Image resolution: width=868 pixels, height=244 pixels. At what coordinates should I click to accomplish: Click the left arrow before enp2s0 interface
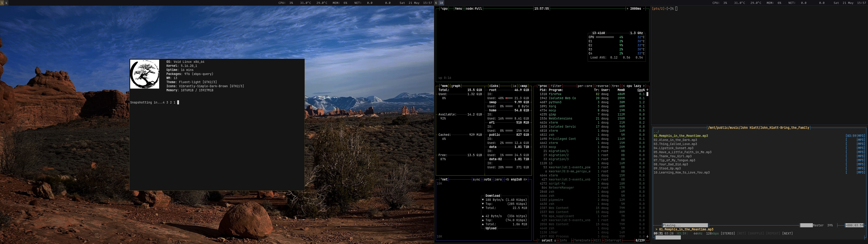click(506, 180)
